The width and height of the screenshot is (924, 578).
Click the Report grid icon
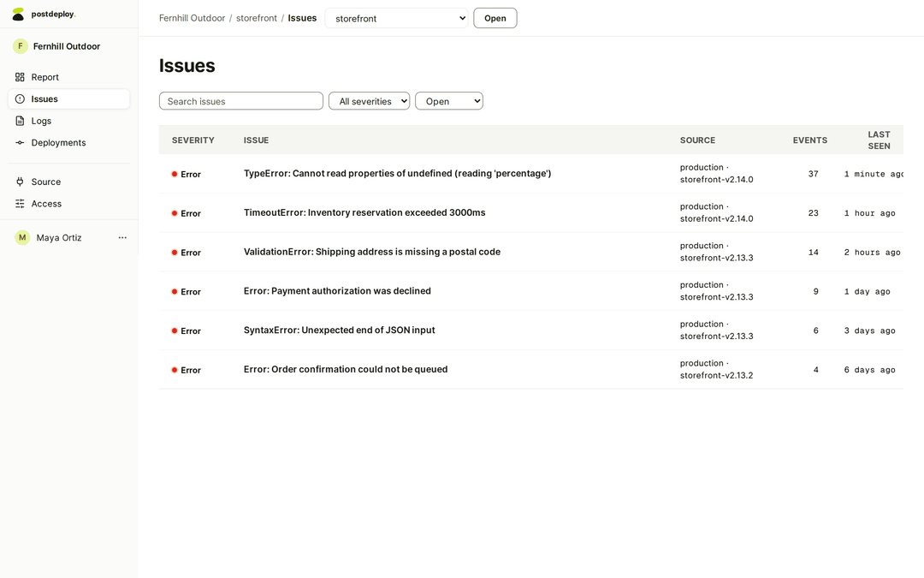(x=20, y=77)
